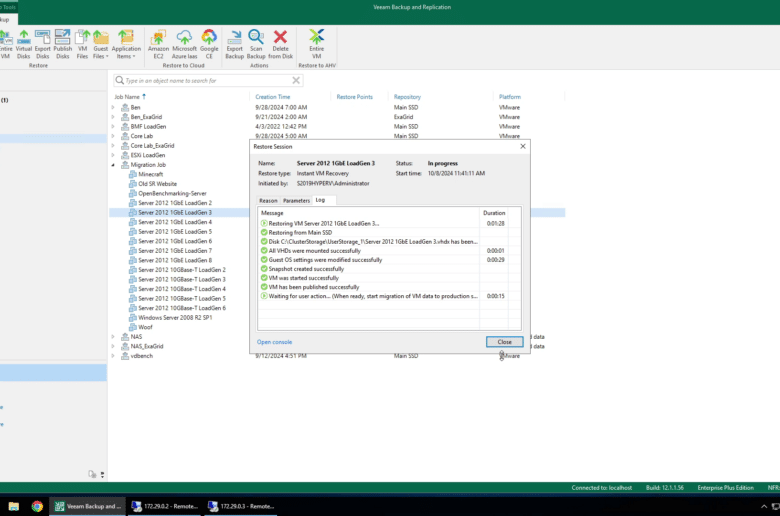
Task: Click the Platform column header
Action: (x=509, y=97)
